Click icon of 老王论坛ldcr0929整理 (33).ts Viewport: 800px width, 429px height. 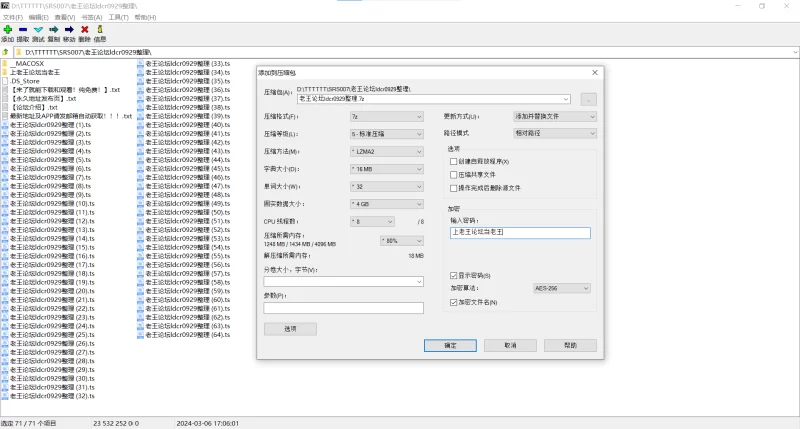click(x=140, y=64)
